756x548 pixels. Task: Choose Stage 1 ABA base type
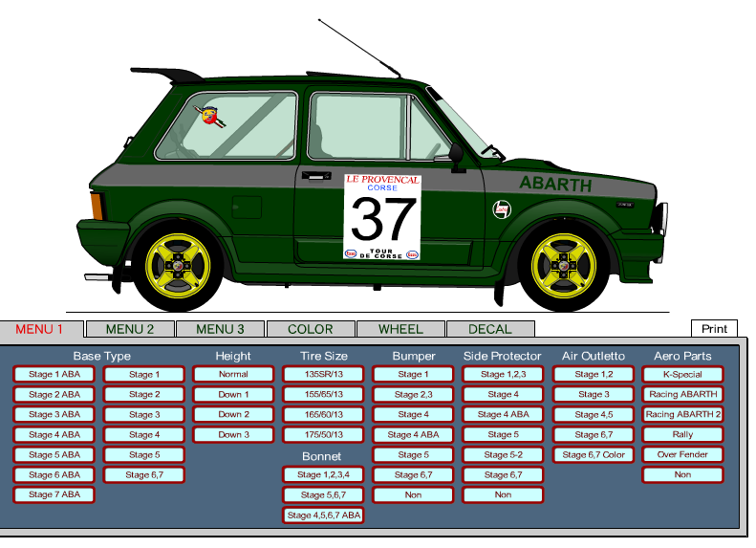[x=54, y=374]
